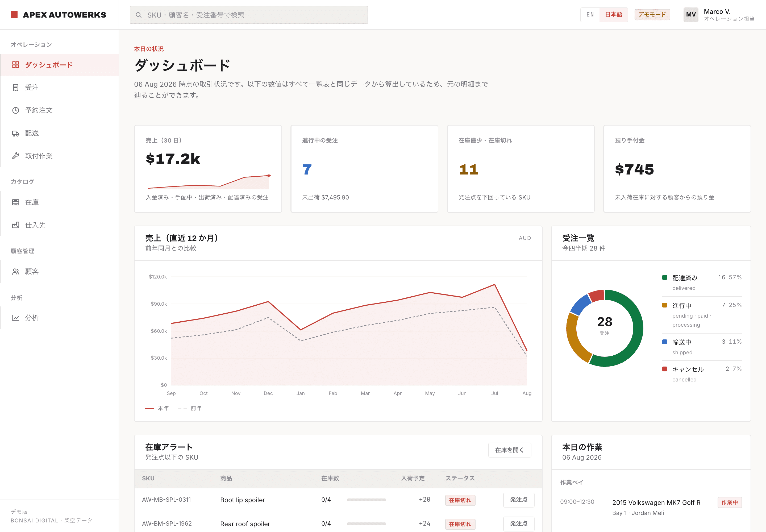766x532 pixels.
Task: Click the amber 進行中 legend swatch
Action: click(664, 305)
